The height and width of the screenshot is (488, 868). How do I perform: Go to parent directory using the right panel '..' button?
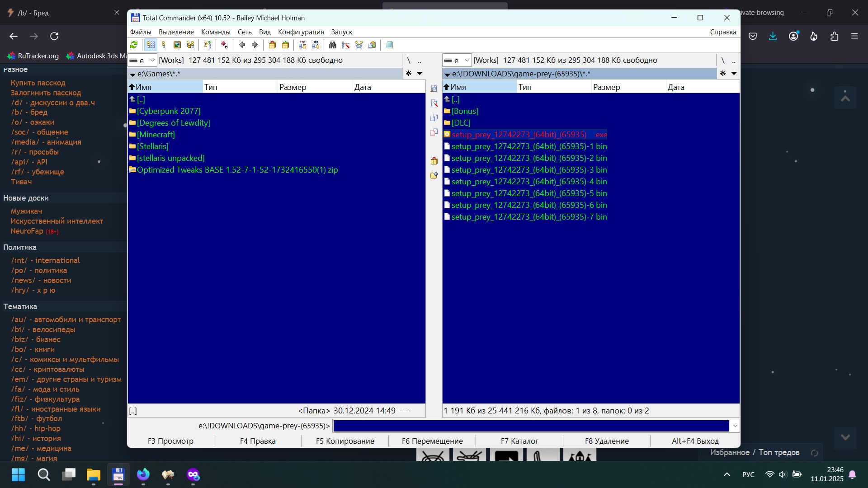(x=733, y=60)
